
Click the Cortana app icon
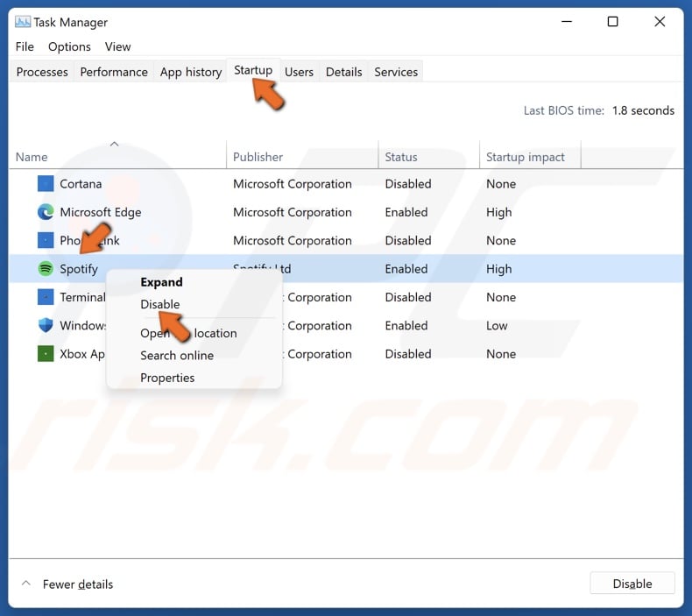coord(46,184)
